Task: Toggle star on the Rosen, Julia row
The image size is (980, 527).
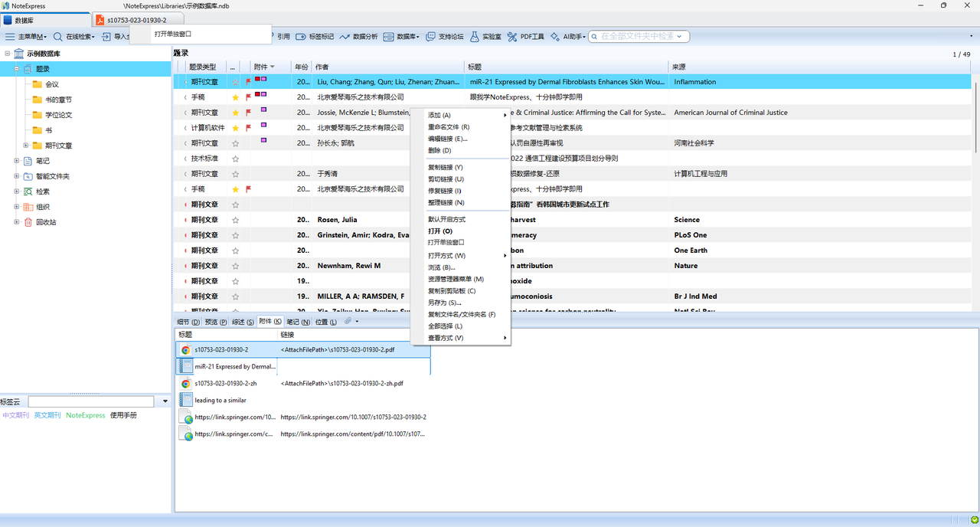Action: (x=236, y=220)
